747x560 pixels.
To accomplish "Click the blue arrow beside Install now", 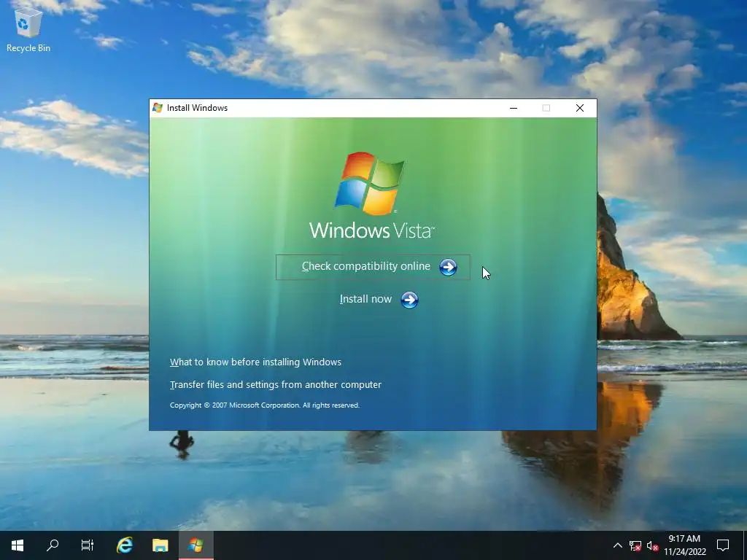I will pos(409,300).
